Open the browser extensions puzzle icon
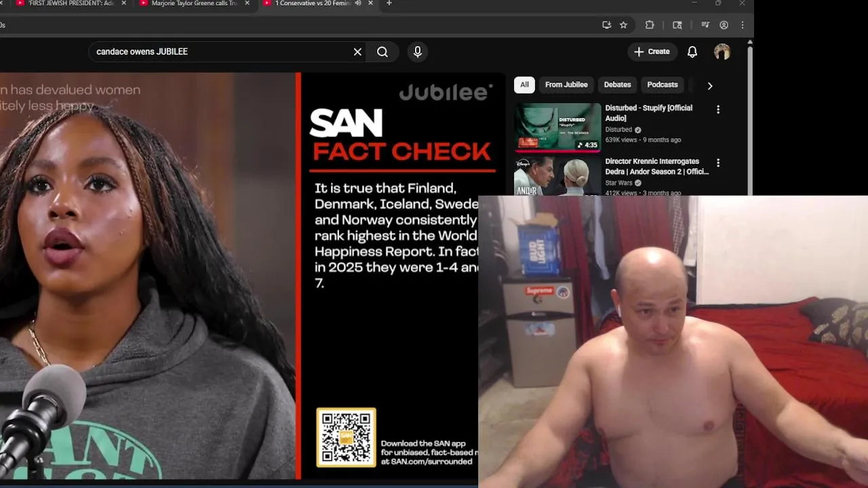This screenshot has width=868, height=488. point(650,25)
